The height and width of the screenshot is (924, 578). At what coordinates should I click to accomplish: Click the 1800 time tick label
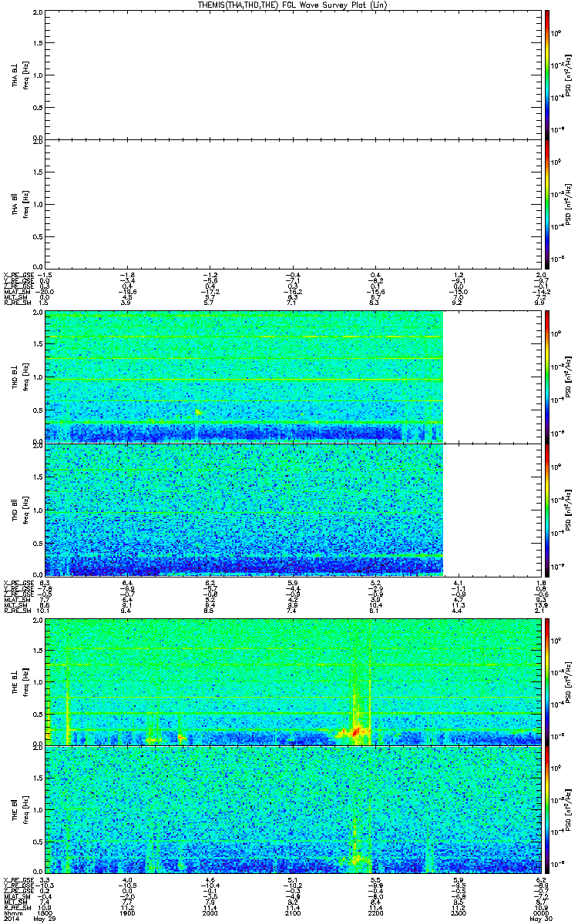click(x=45, y=912)
